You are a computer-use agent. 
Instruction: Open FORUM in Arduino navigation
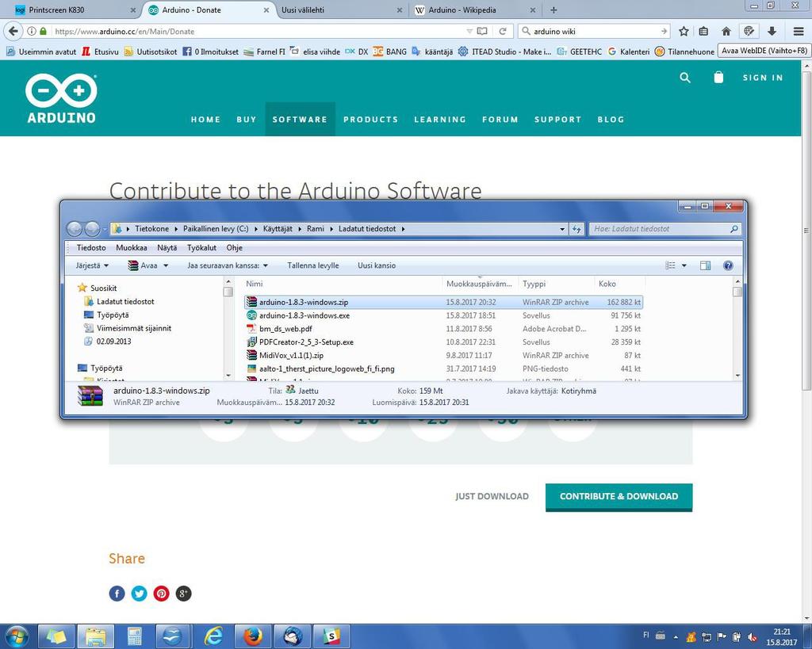tap(500, 120)
